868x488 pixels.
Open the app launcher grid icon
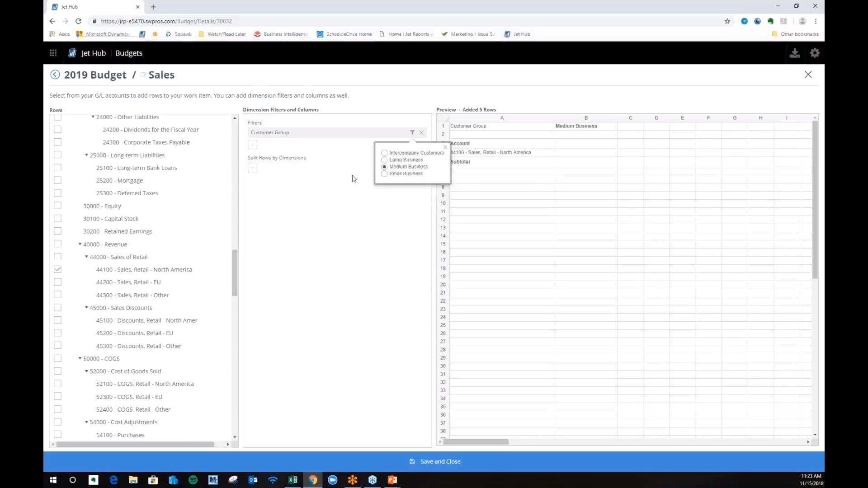(x=53, y=53)
